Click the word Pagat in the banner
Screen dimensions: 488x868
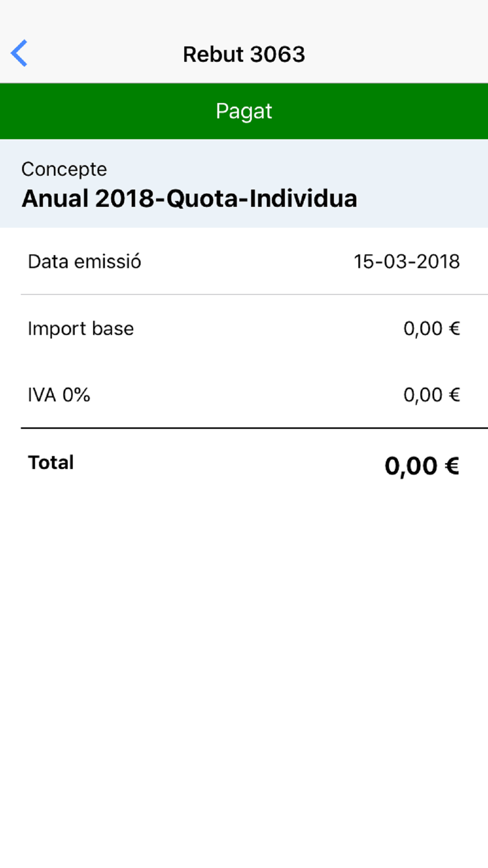click(244, 112)
